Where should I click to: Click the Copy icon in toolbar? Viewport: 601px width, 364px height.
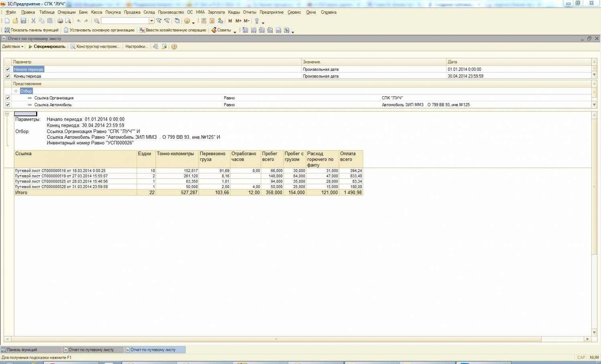[42, 21]
